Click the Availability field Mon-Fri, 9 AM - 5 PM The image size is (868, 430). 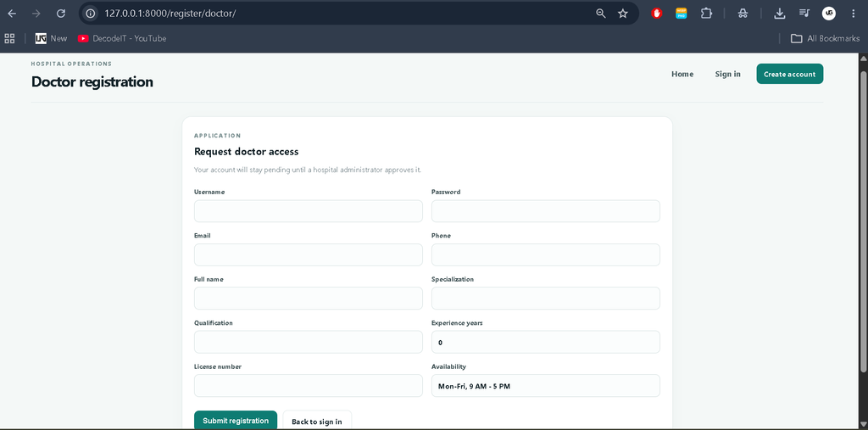[545, 386]
